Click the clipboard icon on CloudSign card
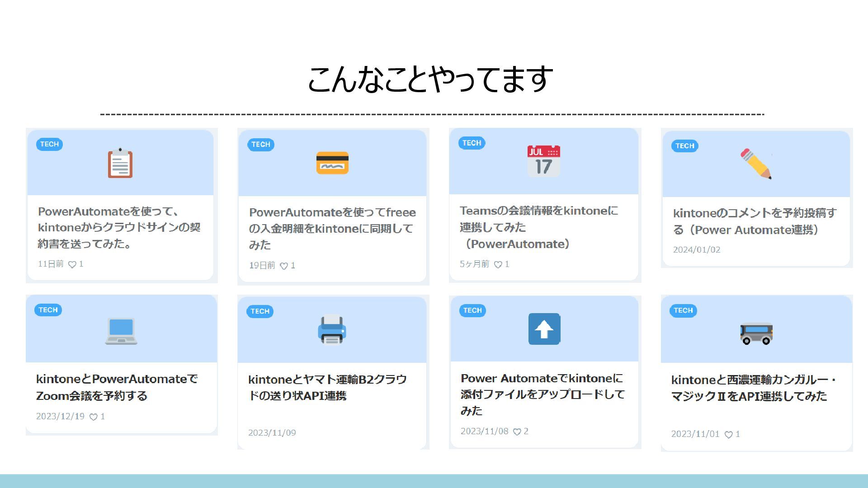Image resolution: width=868 pixels, height=488 pixels. 120,163
